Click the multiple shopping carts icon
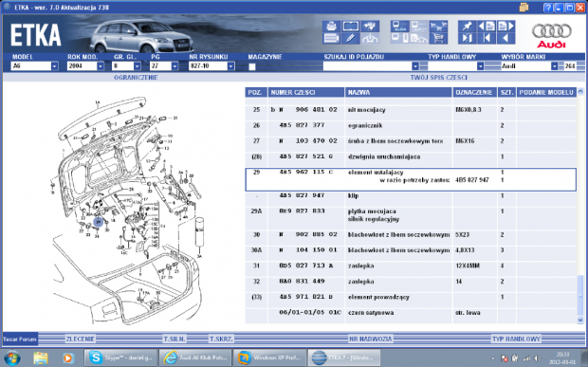This screenshot has width=588, height=367. coord(438,26)
